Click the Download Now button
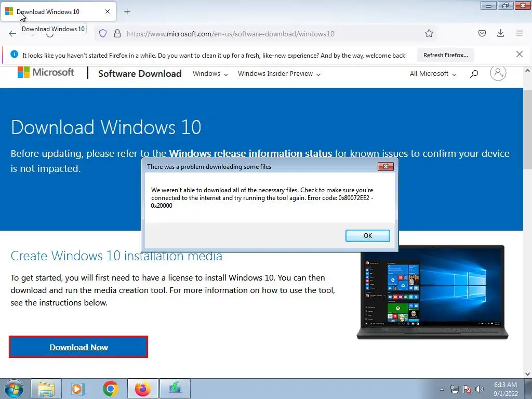Image resolution: width=532 pixels, height=399 pixels. tap(78, 347)
